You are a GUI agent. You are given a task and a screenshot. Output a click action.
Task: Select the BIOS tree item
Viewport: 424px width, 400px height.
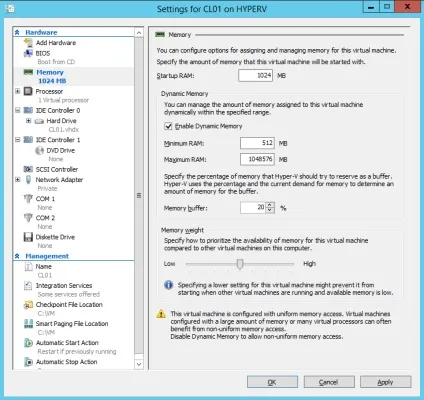[43, 53]
